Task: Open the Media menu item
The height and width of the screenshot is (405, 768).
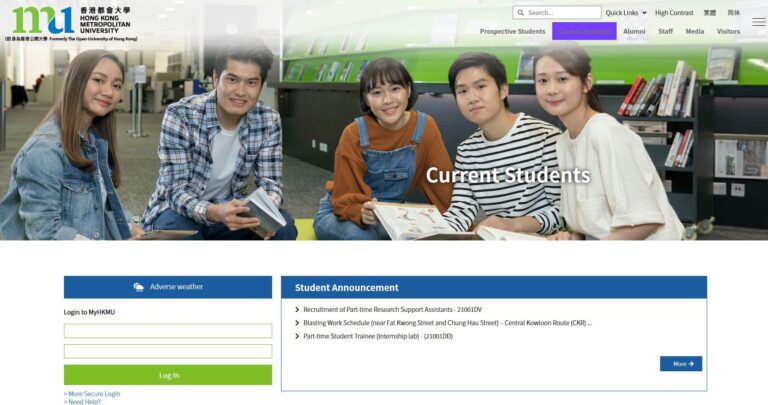Action: click(695, 31)
